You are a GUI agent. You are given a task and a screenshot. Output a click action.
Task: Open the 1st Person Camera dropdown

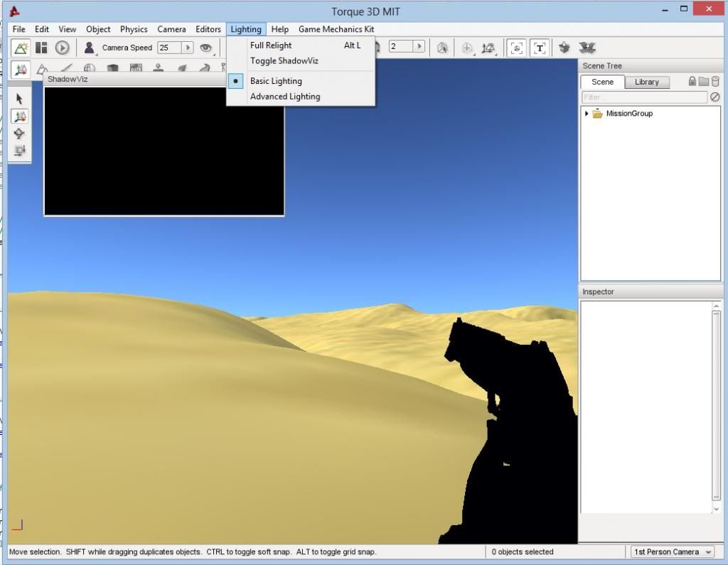[x=672, y=552]
